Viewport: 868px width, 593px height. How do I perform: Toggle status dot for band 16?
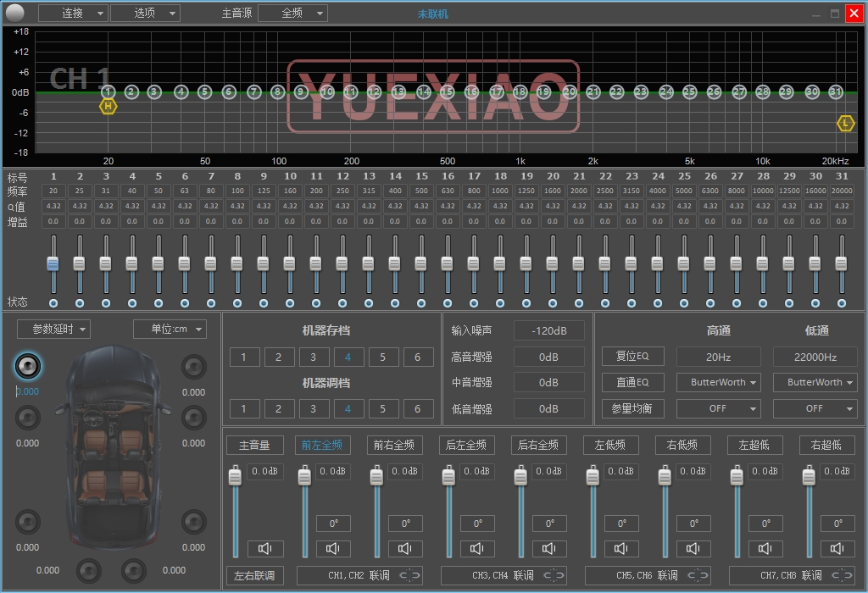448,303
